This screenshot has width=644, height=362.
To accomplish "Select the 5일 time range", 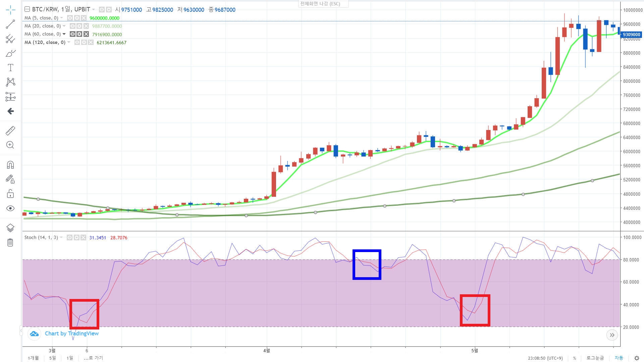I will [x=53, y=358].
